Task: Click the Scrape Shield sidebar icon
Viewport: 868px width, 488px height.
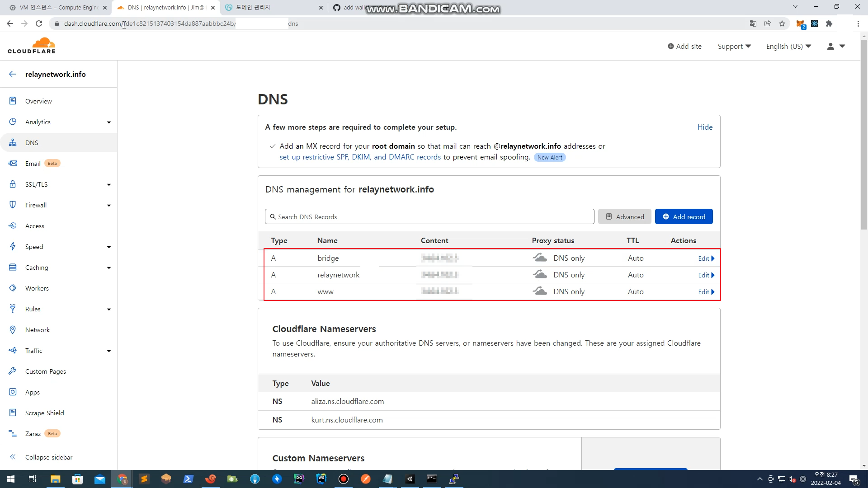Action: 13,413
